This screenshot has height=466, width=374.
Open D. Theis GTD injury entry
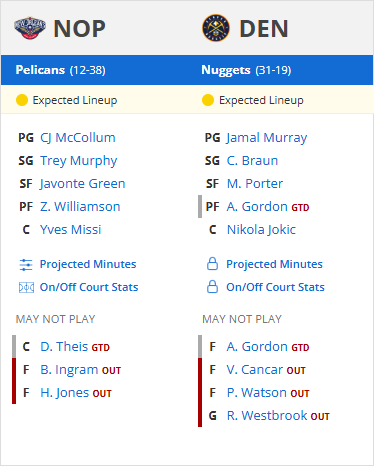tap(75, 347)
